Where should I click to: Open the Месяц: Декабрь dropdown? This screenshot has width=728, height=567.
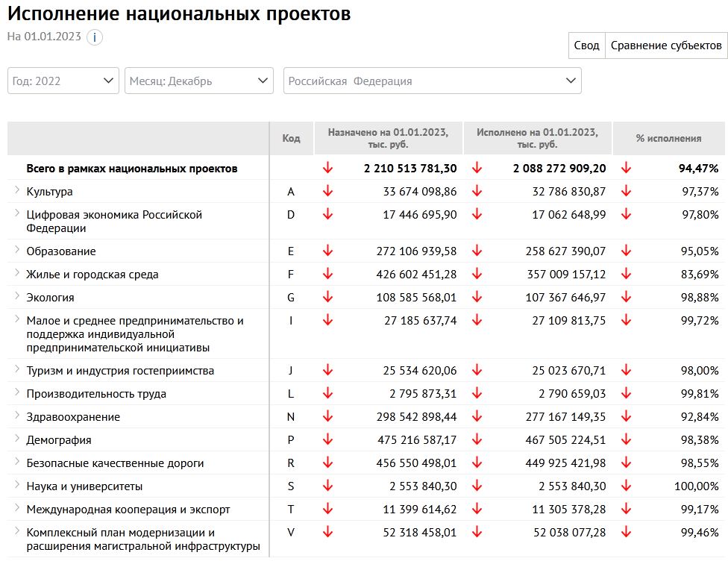pyautogui.click(x=199, y=81)
